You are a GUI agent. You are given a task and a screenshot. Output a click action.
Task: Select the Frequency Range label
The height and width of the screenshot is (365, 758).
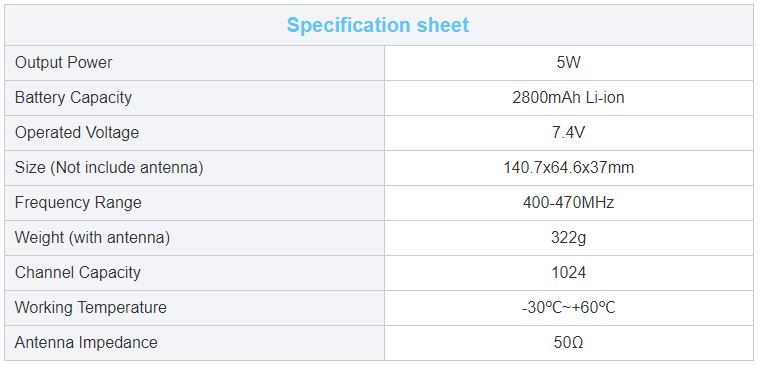(x=78, y=203)
